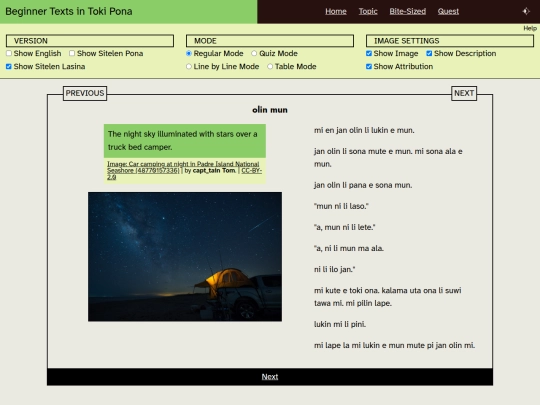
Task: Click the MODE section header
Action: [x=270, y=41]
